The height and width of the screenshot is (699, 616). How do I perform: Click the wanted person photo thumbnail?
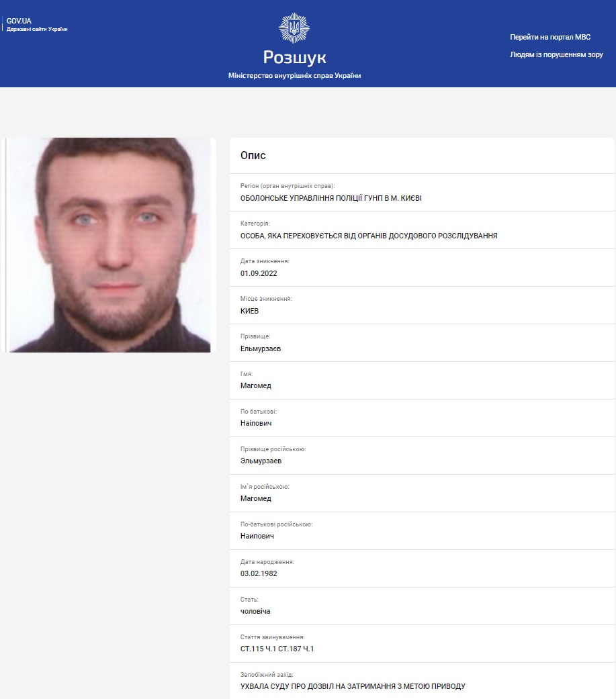pos(109,244)
